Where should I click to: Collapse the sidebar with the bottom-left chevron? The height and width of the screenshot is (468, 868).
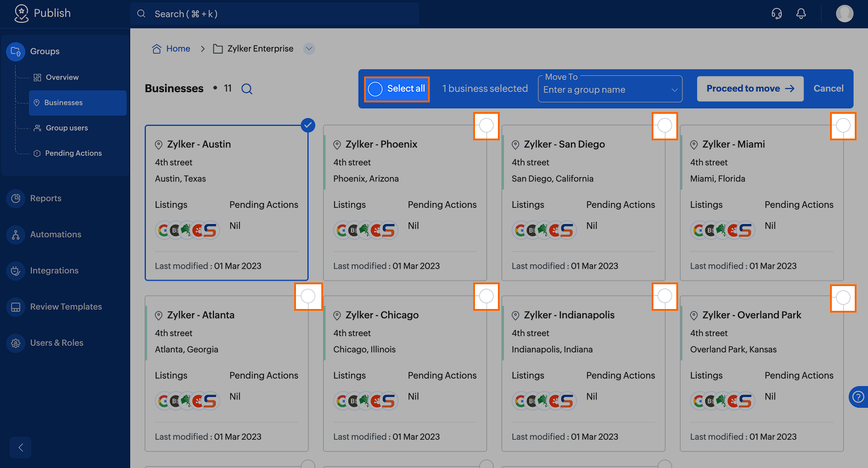click(x=20, y=448)
